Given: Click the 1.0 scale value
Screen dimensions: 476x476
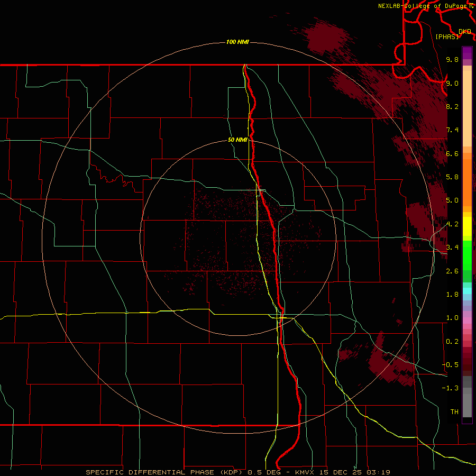Looking at the screenshot, I should click(452, 318).
